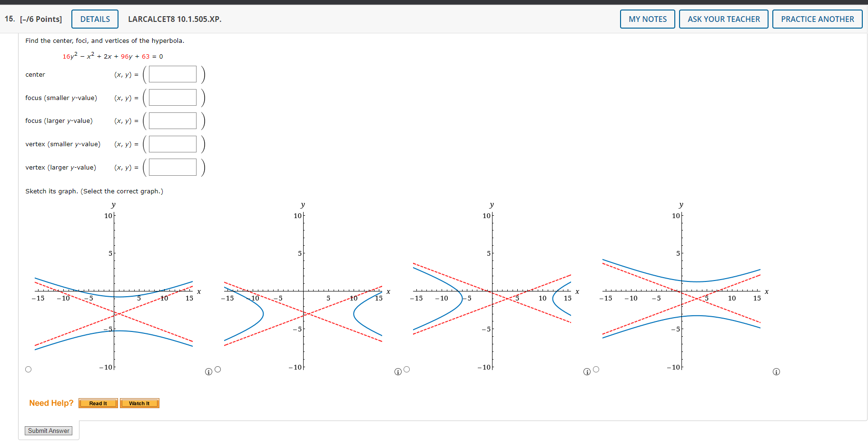This screenshot has height=441, width=868.
Task: Click the Watch It help button
Action: (x=139, y=403)
